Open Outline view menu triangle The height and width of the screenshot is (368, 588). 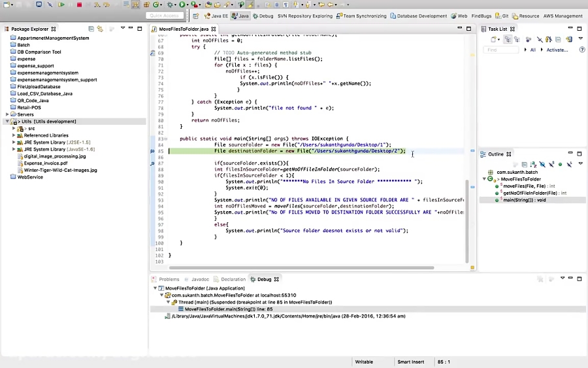point(581,163)
